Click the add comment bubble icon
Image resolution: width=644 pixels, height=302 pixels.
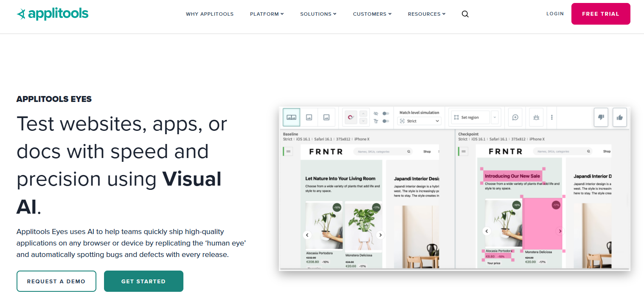coord(515,117)
